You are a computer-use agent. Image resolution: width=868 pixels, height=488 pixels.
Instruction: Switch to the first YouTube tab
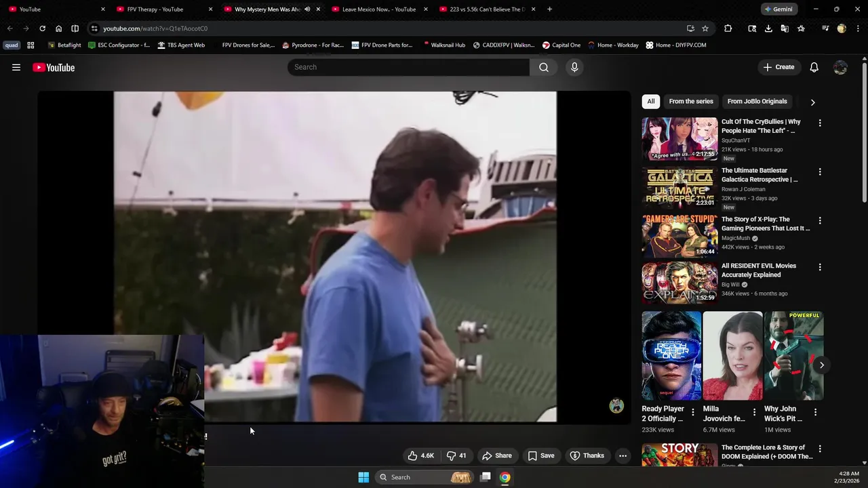(x=56, y=9)
